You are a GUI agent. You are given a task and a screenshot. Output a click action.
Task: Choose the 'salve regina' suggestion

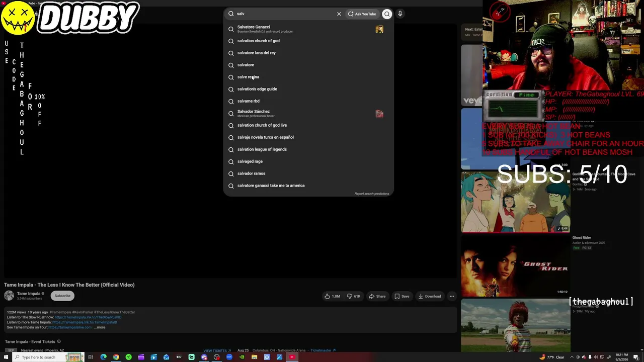click(x=308, y=77)
